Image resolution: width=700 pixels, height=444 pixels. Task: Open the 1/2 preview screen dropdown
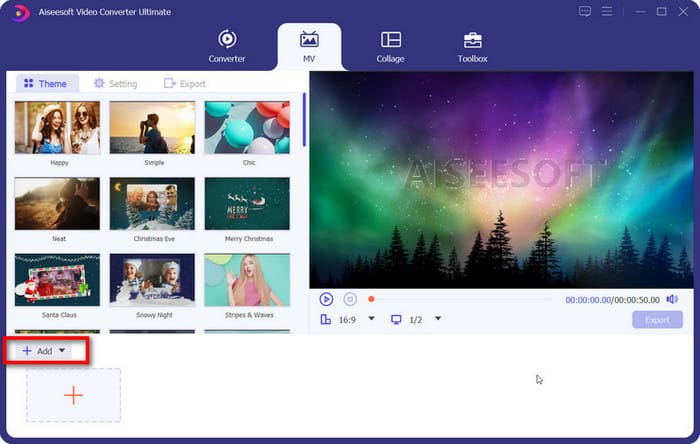pyautogui.click(x=438, y=319)
